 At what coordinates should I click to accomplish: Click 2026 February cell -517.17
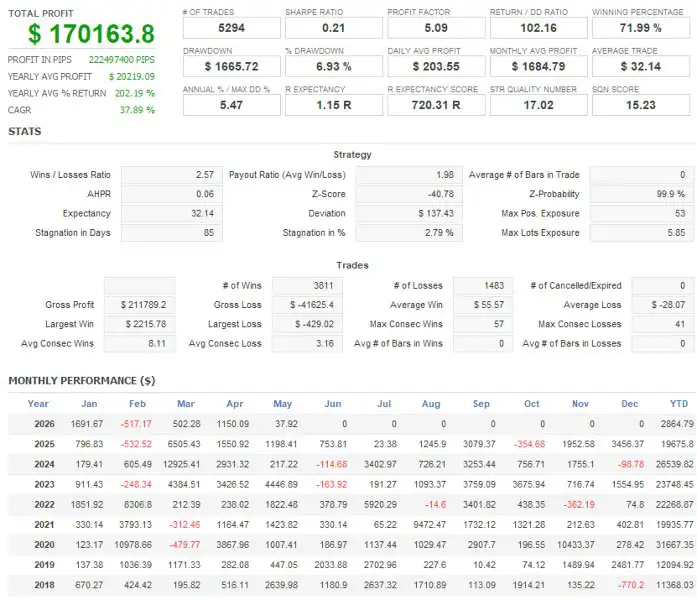(x=136, y=424)
